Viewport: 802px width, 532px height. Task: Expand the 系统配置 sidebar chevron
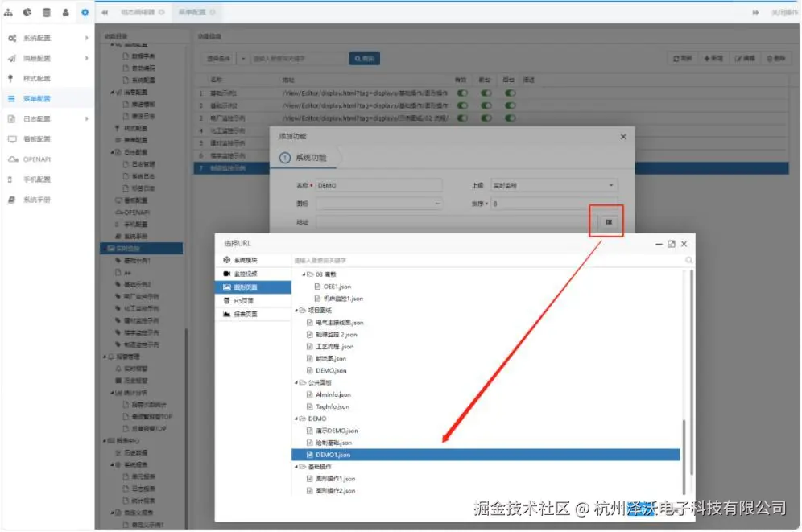pyautogui.click(x=86, y=38)
